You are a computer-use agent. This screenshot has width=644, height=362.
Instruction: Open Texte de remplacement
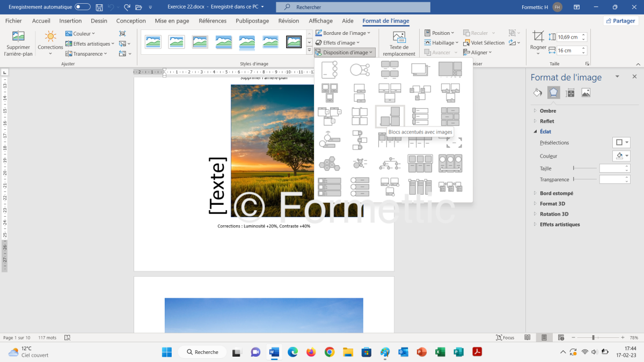click(x=399, y=43)
